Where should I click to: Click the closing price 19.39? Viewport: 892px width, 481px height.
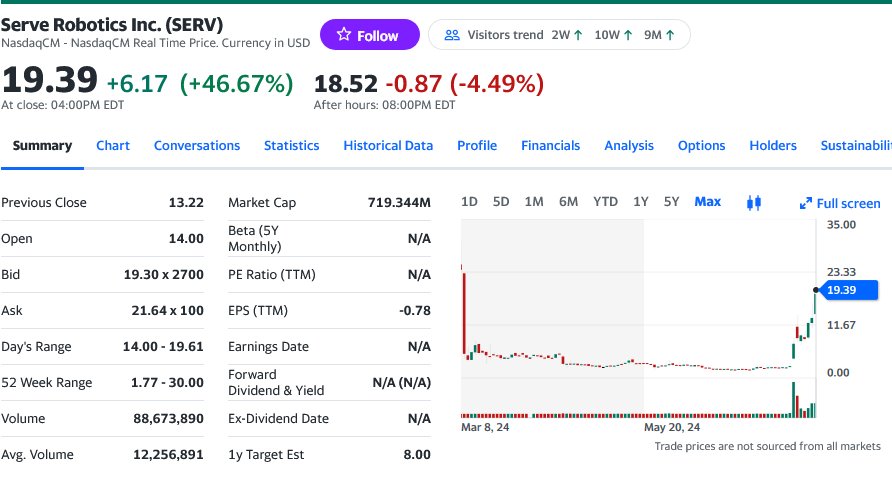pyautogui.click(x=49, y=80)
